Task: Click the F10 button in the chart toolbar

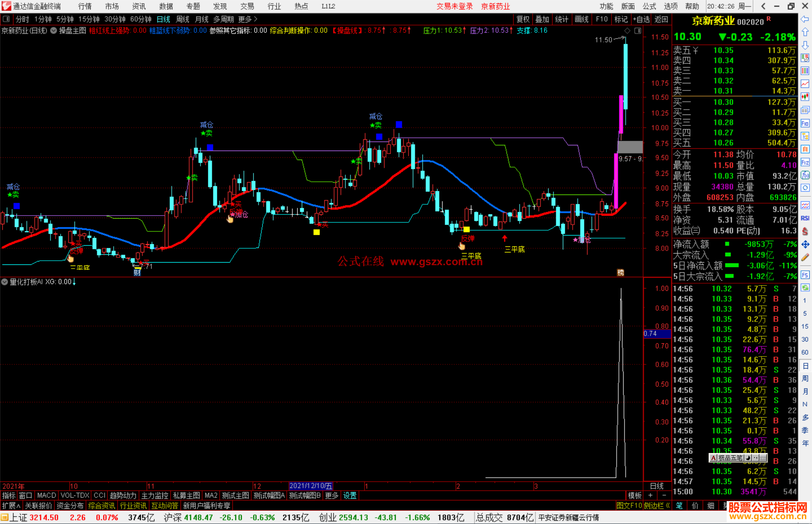Action: click(601, 19)
